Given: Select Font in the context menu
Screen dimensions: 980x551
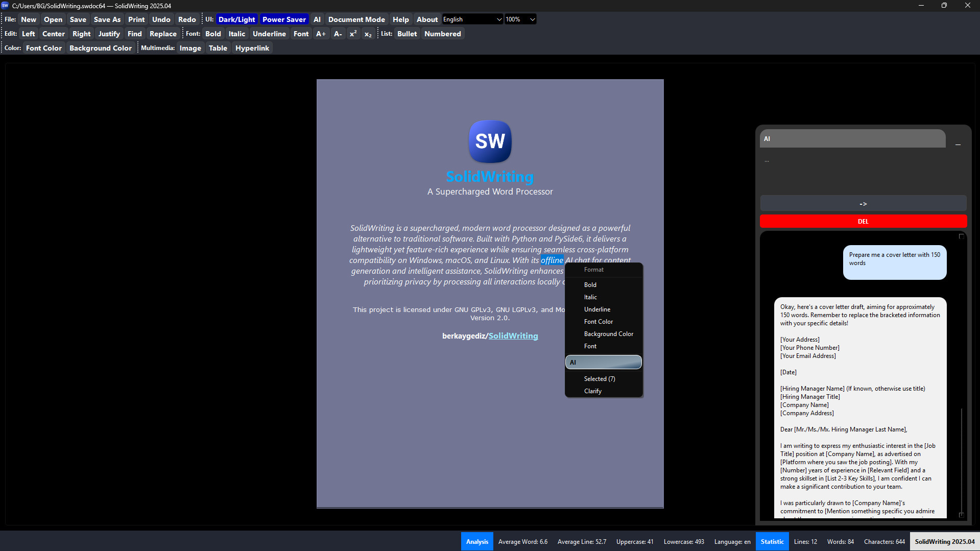Looking at the screenshot, I should pyautogui.click(x=604, y=346).
